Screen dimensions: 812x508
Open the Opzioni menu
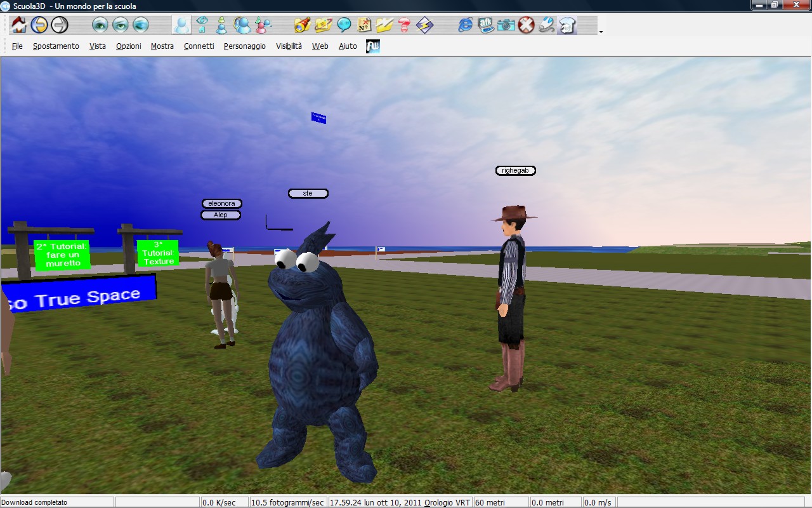(128, 46)
